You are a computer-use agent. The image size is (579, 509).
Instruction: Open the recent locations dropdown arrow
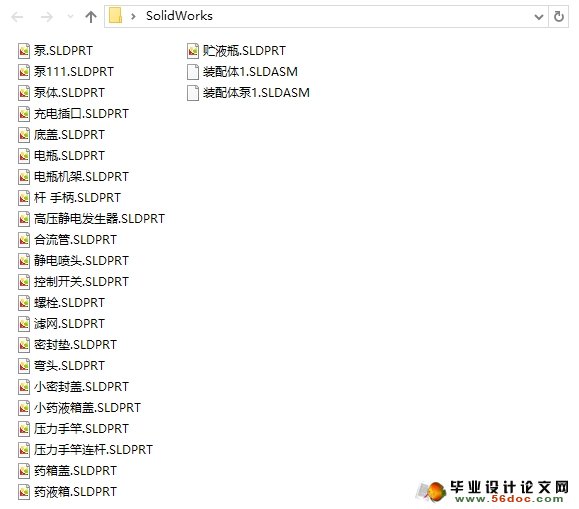pyautogui.click(x=70, y=17)
